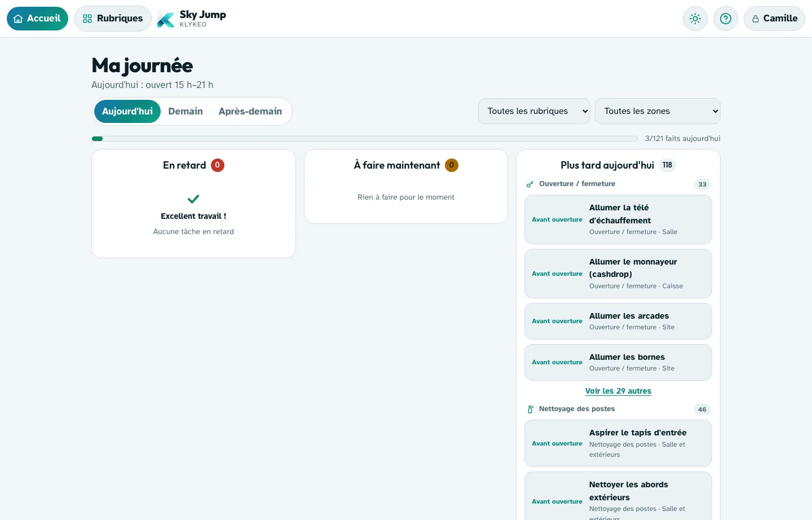The image size is (812, 520).
Task: Open the Allumer le monnayeur (cashdrop) task
Action: tap(618, 274)
